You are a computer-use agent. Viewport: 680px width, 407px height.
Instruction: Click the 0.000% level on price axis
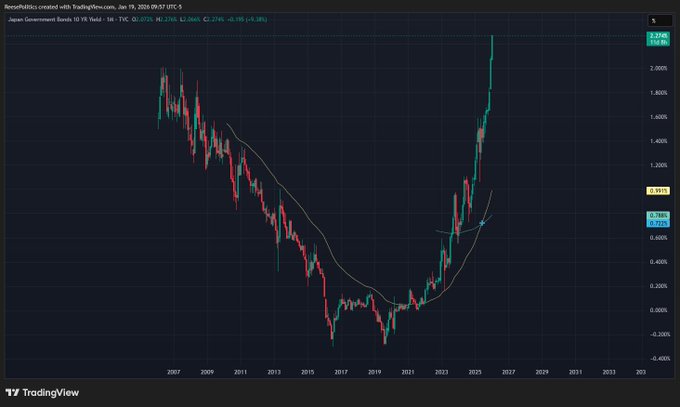pos(658,310)
